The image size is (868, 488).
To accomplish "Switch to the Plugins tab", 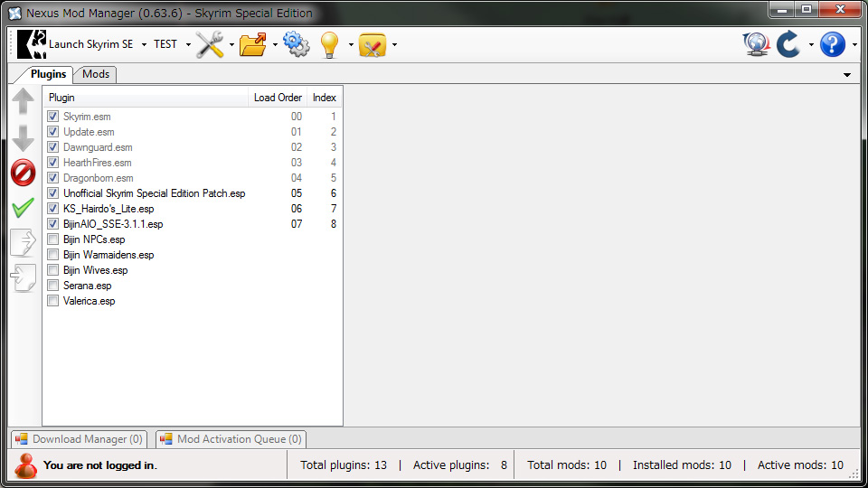I will coord(48,74).
